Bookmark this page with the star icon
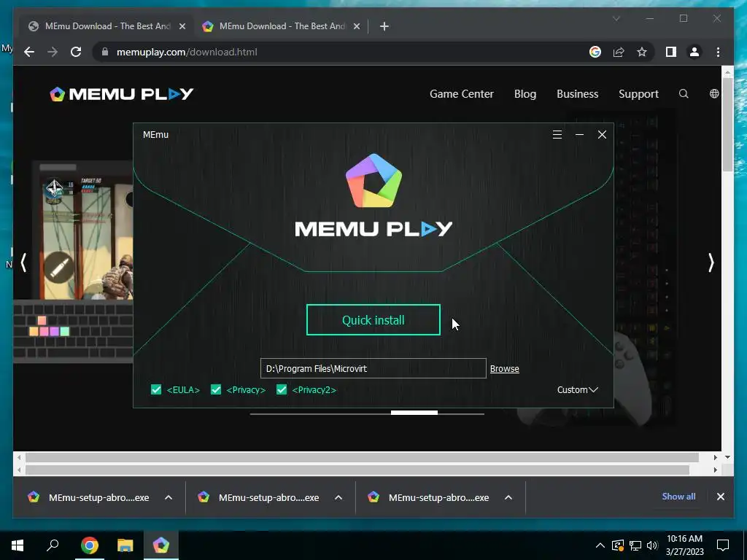 pyautogui.click(x=642, y=52)
